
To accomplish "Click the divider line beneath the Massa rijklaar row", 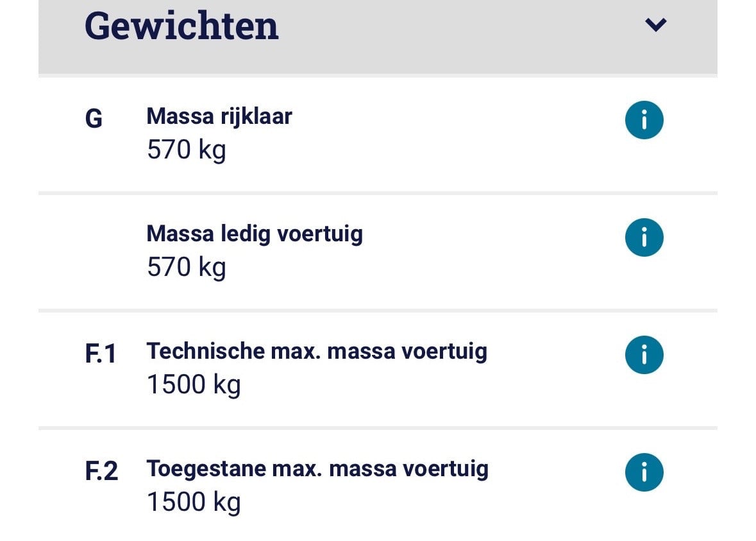I will point(378,193).
